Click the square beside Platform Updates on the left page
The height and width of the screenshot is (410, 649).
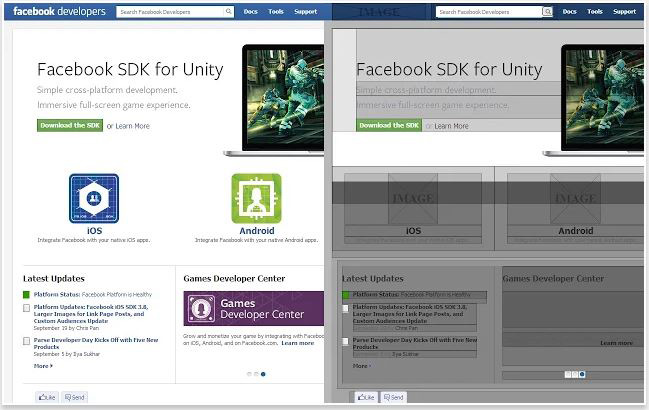(x=27, y=308)
